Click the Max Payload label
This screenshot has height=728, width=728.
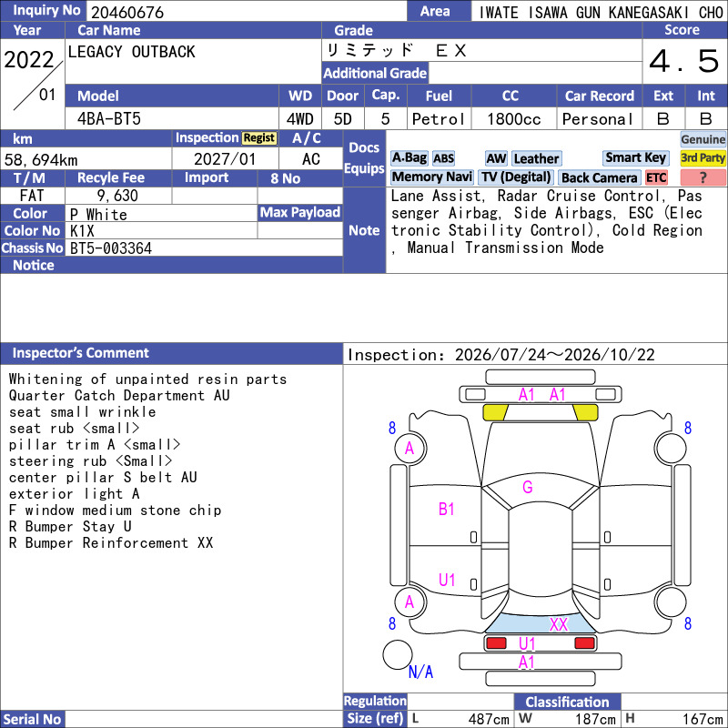pyautogui.click(x=300, y=212)
